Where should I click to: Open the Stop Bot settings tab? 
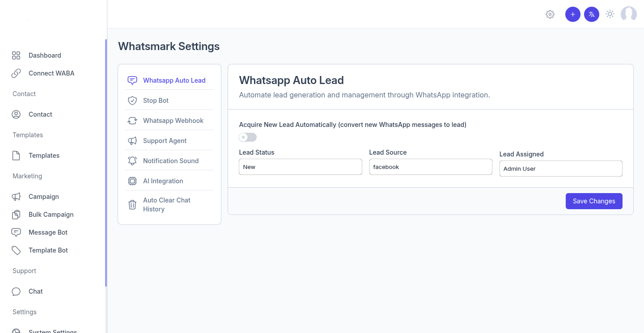(x=169, y=101)
